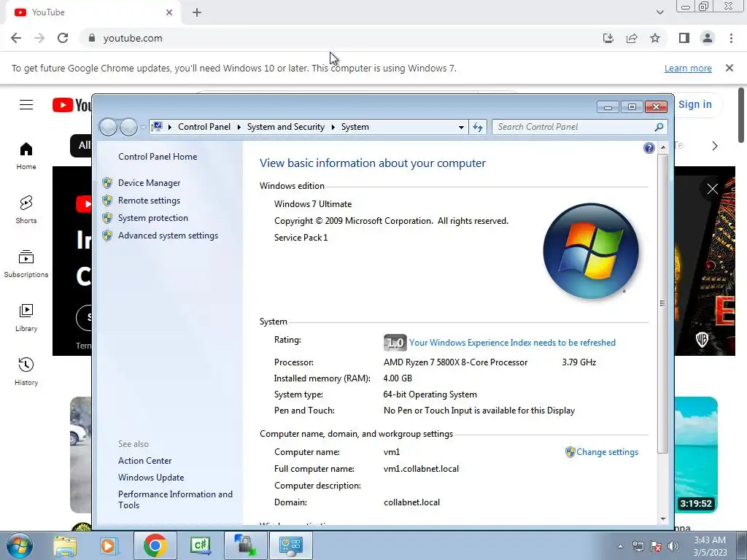The image size is (747, 560).
Task: Reload the YouTube page
Action: point(63,38)
